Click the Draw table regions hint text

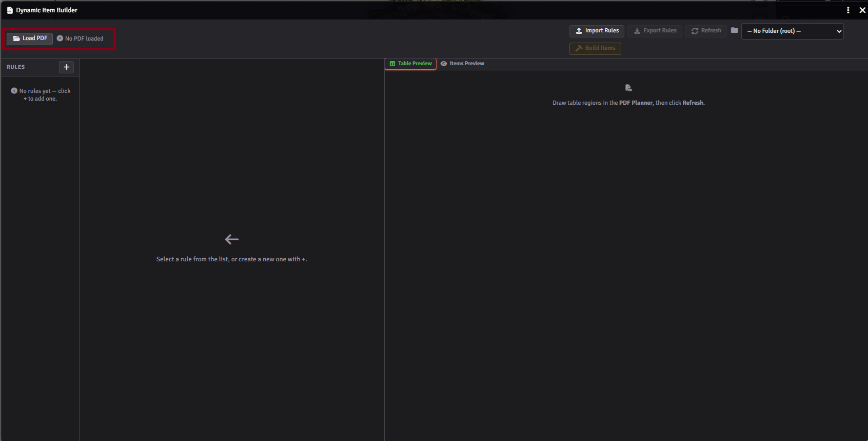click(x=628, y=103)
